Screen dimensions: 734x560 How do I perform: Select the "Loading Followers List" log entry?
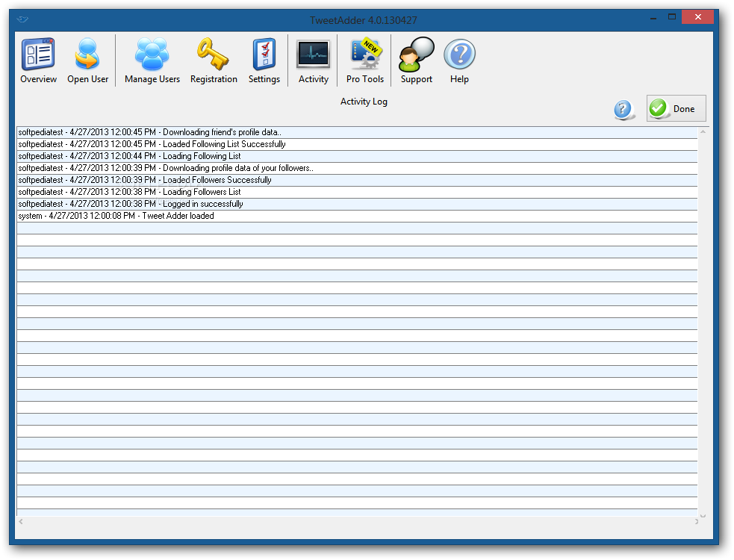357,192
